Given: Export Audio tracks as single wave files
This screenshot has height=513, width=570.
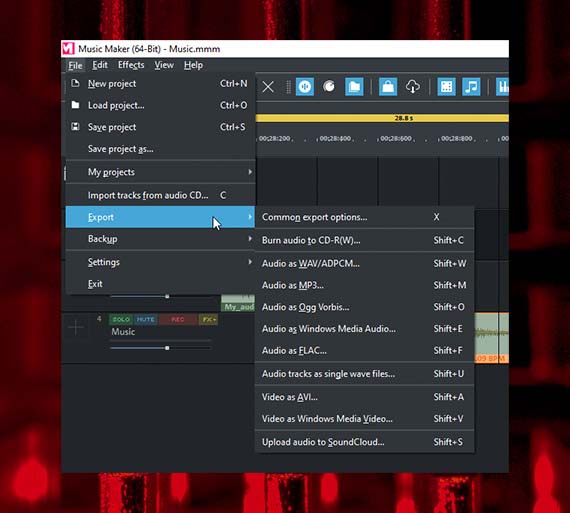Looking at the screenshot, I should pos(365,374).
